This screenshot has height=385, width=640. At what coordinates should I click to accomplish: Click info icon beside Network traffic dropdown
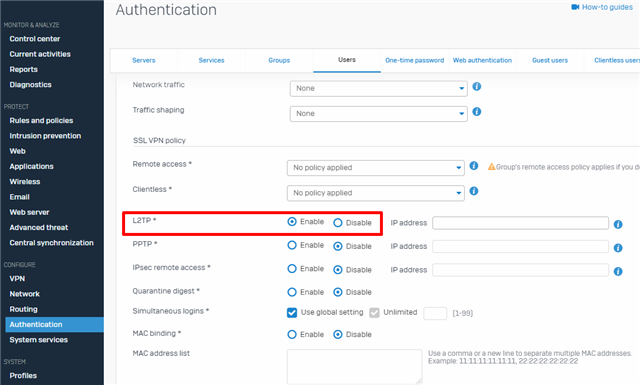pyautogui.click(x=476, y=87)
